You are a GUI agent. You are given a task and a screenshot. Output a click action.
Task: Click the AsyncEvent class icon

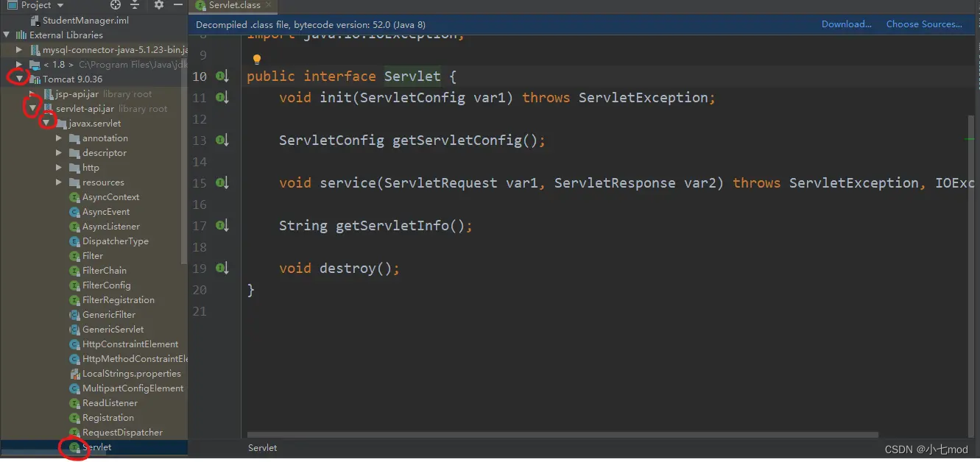[74, 212]
